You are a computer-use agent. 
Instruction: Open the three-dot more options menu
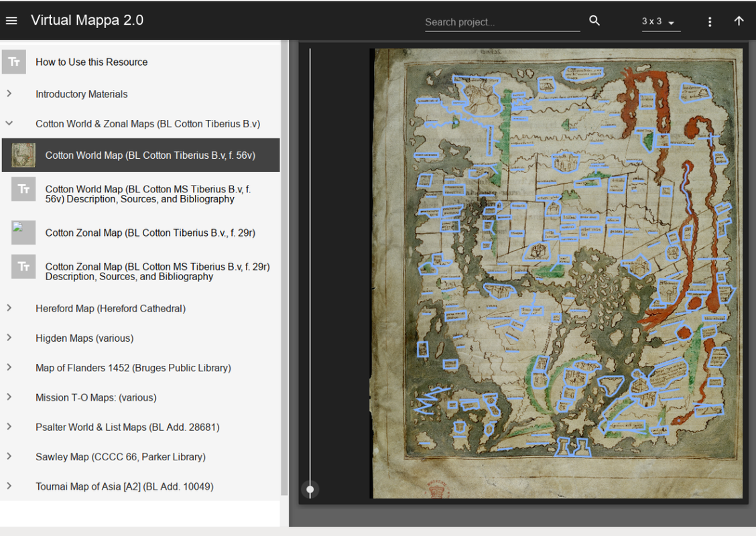click(710, 21)
